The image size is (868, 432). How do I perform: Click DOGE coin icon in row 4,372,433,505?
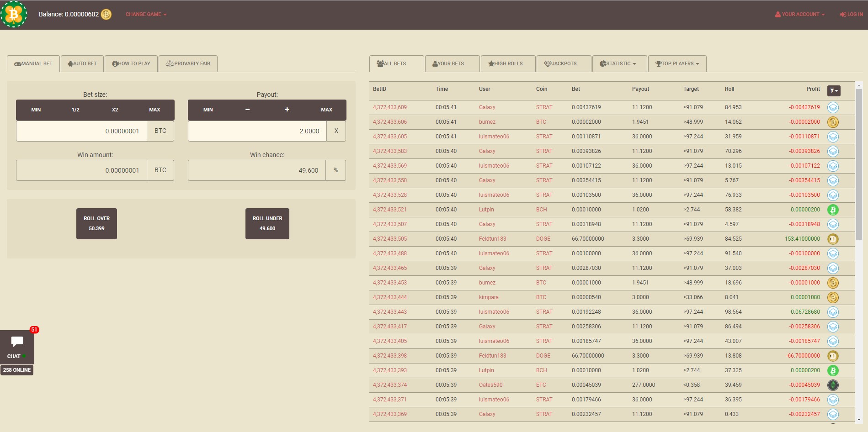click(833, 239)
